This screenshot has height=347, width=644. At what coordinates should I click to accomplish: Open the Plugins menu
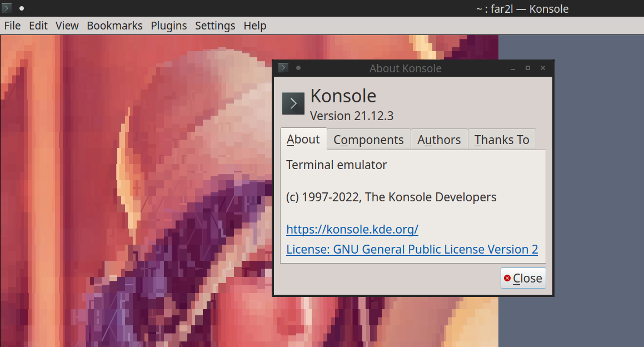(169, 26)
